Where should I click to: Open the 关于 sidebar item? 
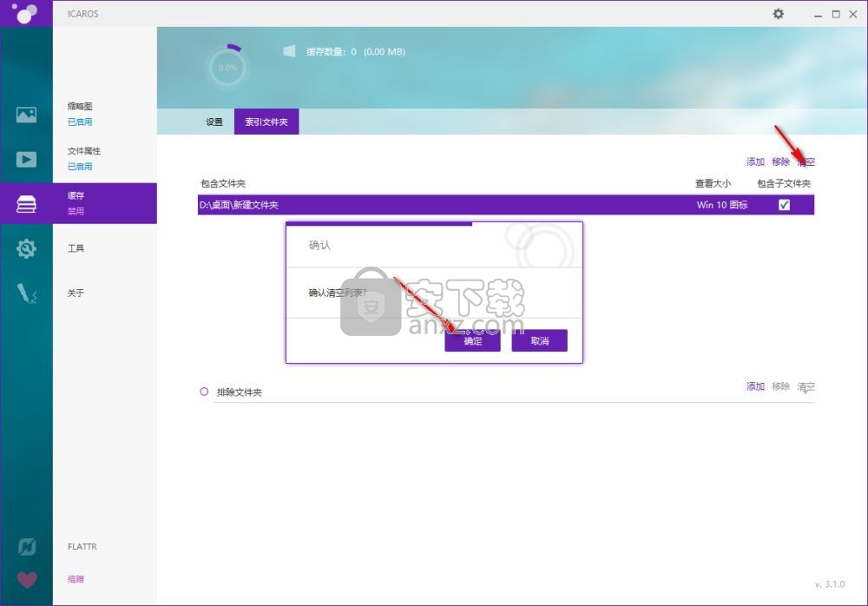click(x=76, y=293)
